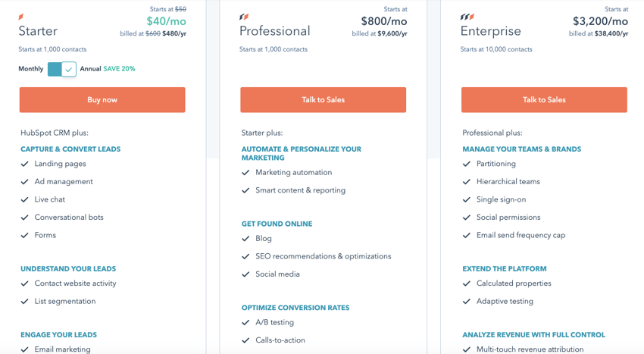Click the Enterprise plan triple-sprocket icon
This screenshot has width=644, height=354.
click(467, 17)
